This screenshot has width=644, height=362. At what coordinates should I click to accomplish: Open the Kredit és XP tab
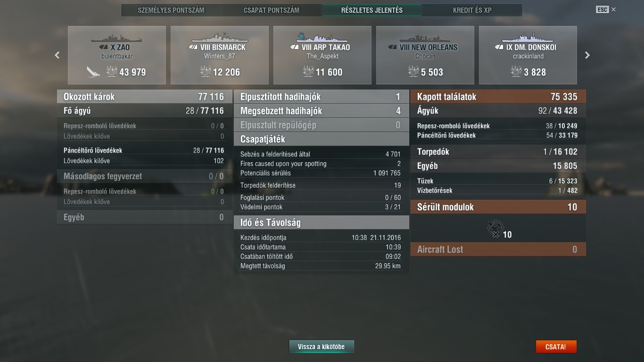point(472,10)
